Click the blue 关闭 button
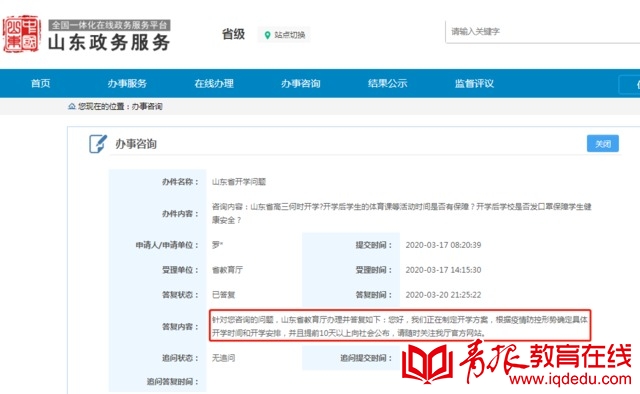The width and height of the screenshot is (640, 394). click(x=603, y=143)
